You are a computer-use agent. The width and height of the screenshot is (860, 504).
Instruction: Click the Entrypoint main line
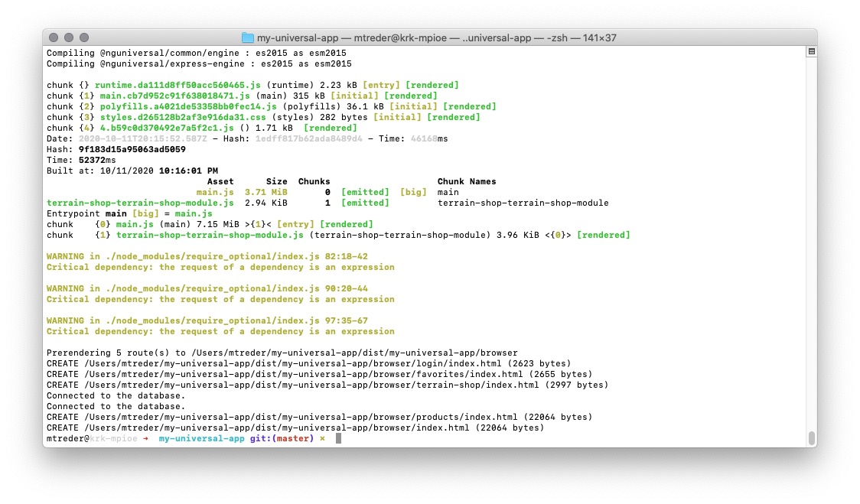click(129, 213)
